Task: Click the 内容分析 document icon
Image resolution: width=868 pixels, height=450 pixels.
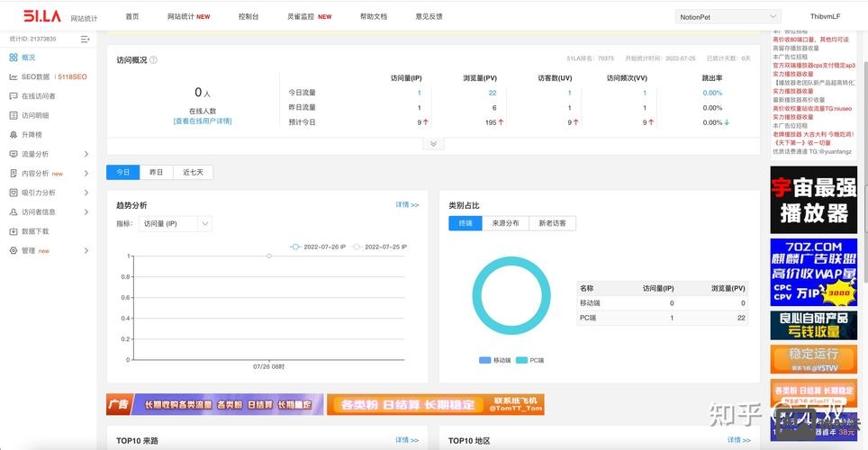Action: 14,174
